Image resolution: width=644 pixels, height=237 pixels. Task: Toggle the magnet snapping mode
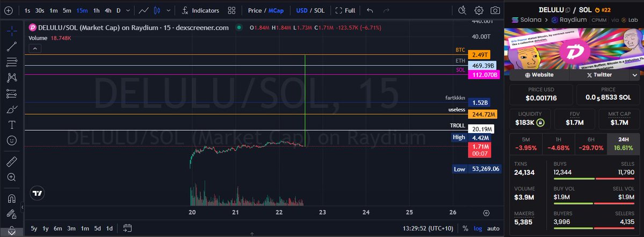click(x=12, y=198)
